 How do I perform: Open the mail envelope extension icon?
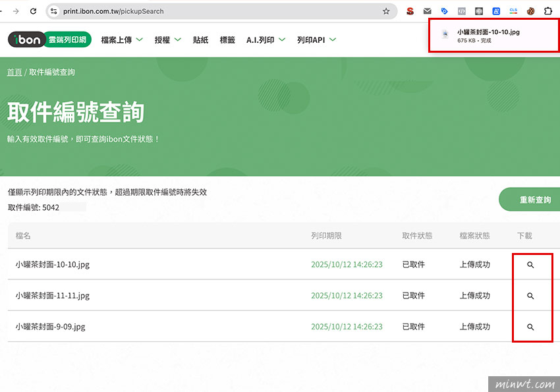coord(428,11)
